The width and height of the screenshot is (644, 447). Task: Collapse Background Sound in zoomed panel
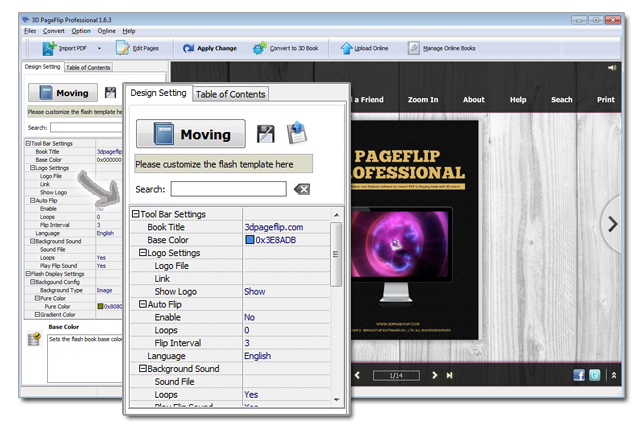point(143,369)
